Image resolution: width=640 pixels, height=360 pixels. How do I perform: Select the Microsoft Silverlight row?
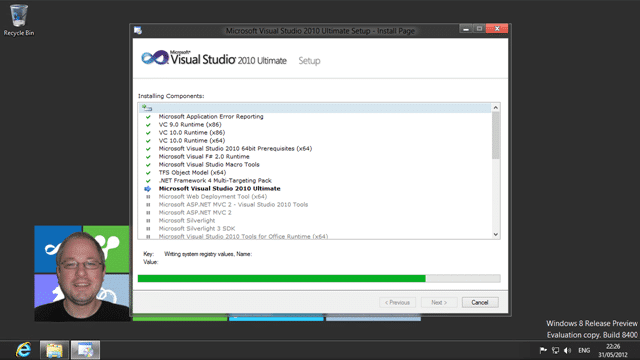(x=187, y=220)
